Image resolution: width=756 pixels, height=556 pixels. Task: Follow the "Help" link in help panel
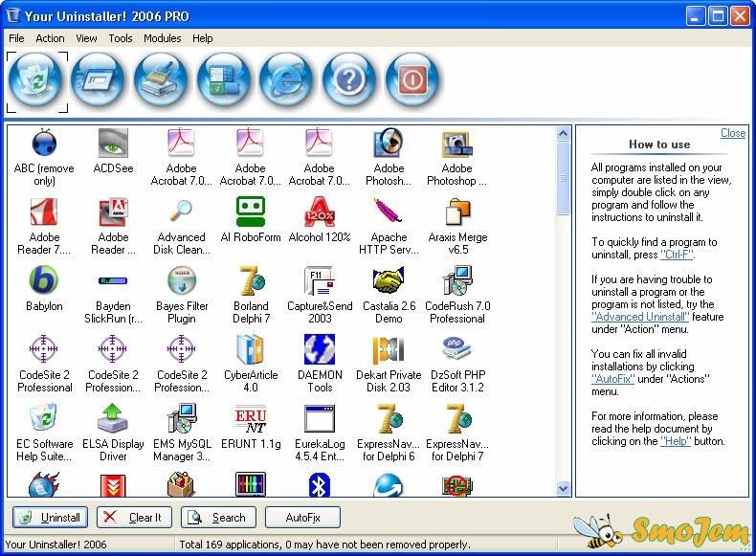tap(676, 441)
